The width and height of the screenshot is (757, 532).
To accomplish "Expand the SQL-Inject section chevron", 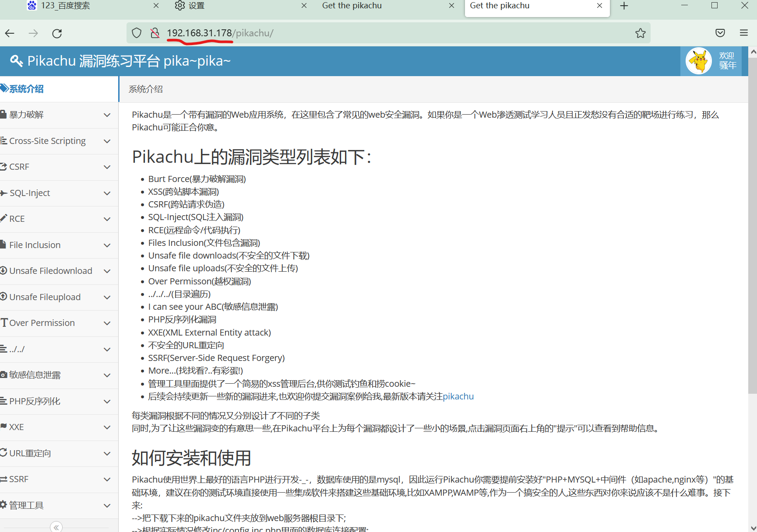I will (107, 193).
